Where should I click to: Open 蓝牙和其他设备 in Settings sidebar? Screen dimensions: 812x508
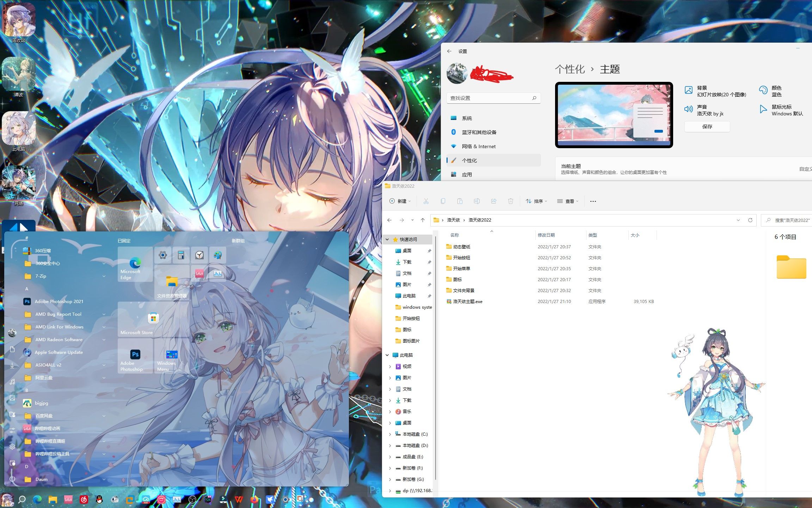(x=479, y=132)
